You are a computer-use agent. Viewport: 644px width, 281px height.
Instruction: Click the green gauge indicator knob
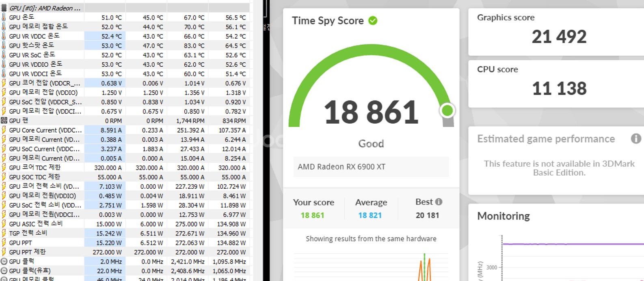[x=447, y=110]
